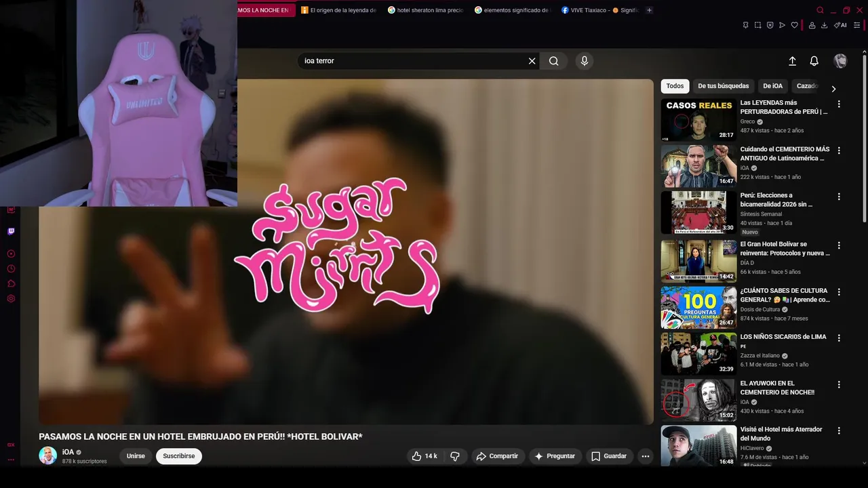The width and height of the screenshot is (868, 488).
Task: Open Easy Setup sliders menu icon
Action: point(857,25)
